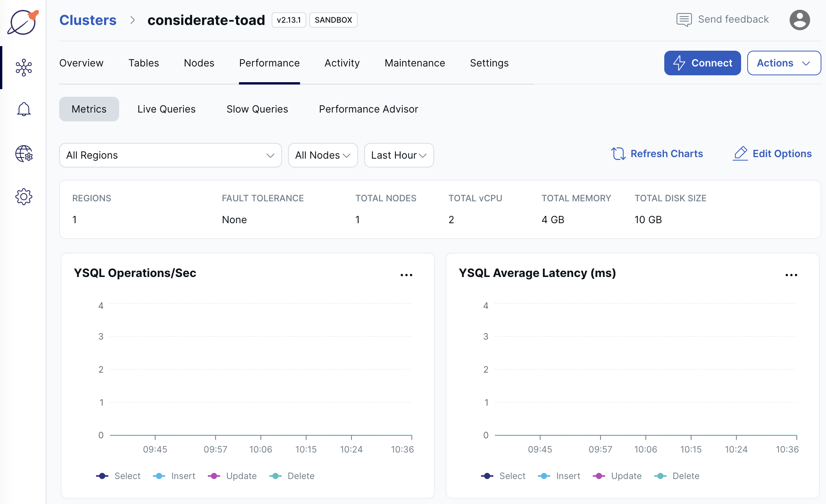
Task: Open YSQL Operations/Sec chart options menu
Action: (x=406, y=275)
